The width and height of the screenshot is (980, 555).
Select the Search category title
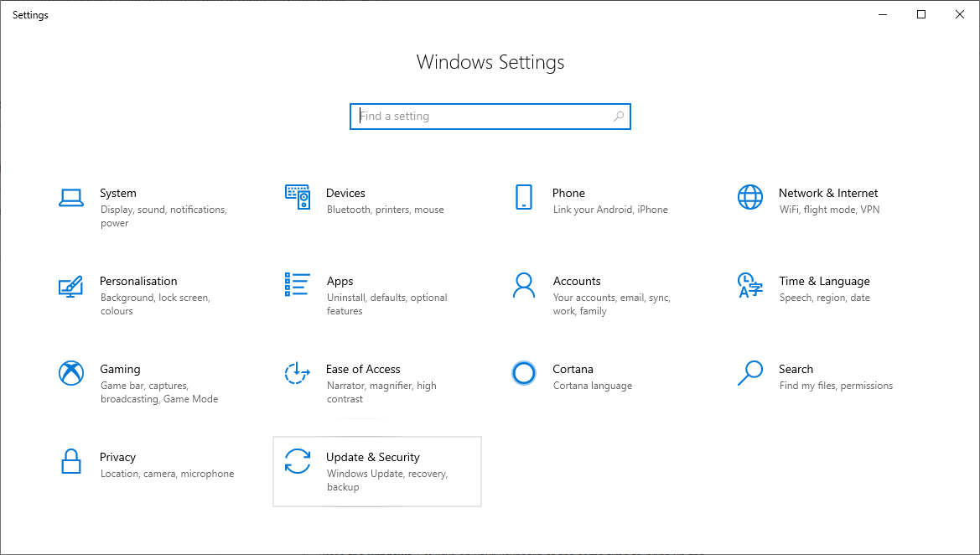pos(796,370)
